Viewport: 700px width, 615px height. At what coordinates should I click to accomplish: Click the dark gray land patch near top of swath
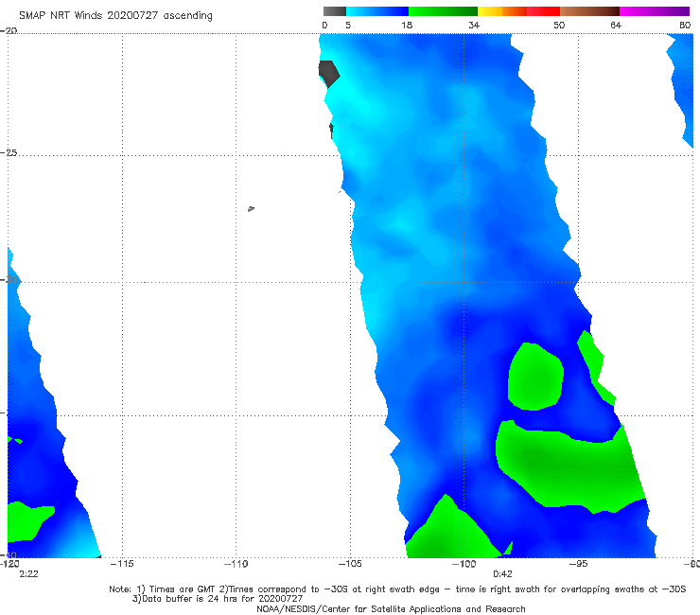328,74
